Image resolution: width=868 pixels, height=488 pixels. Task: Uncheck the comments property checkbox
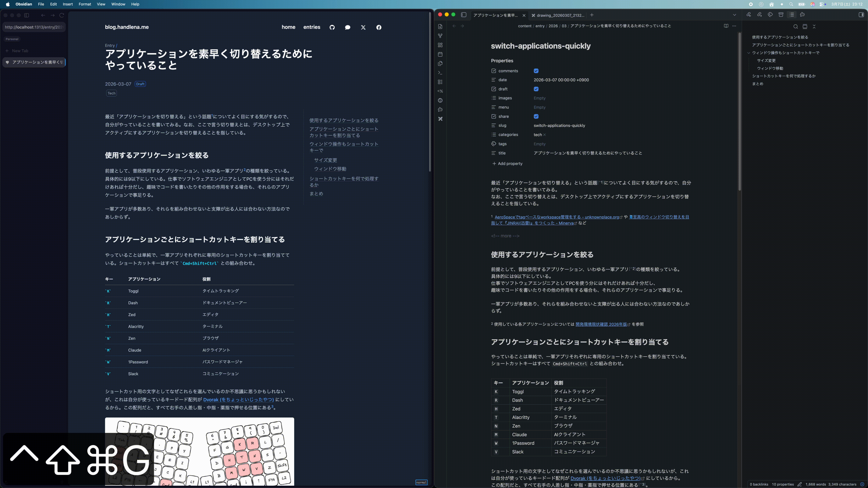(536, 71)
